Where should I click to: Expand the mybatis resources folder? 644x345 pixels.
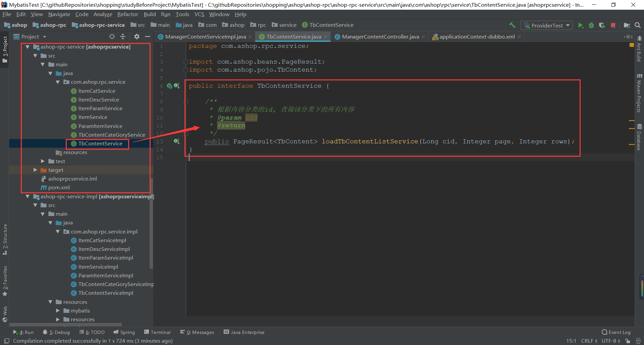click(58, 310)
